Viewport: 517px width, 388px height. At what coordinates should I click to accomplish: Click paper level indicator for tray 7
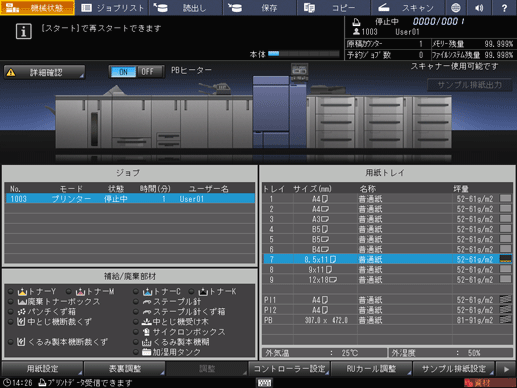point(505,259)
